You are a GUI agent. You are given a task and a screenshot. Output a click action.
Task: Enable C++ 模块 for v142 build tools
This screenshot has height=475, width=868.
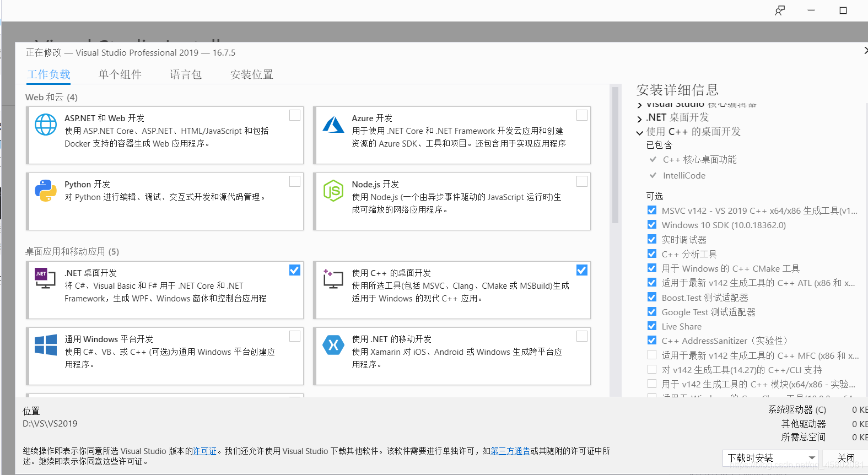click(x=652, y=384)
